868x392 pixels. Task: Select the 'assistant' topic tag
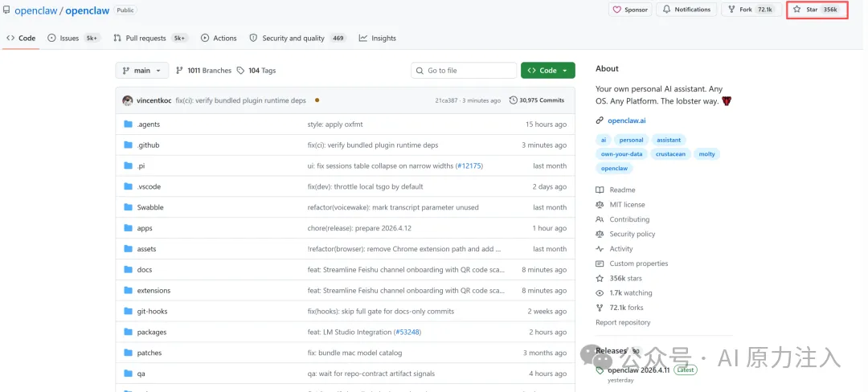669,140
